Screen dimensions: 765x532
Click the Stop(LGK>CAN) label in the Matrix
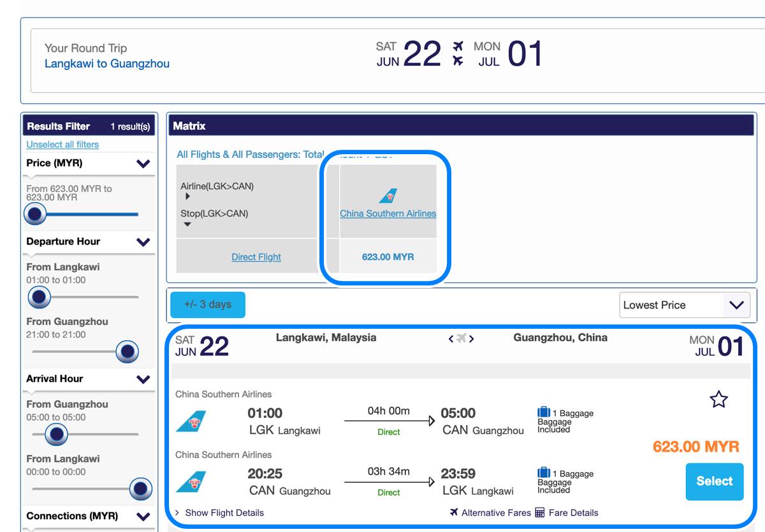(214, 213)
